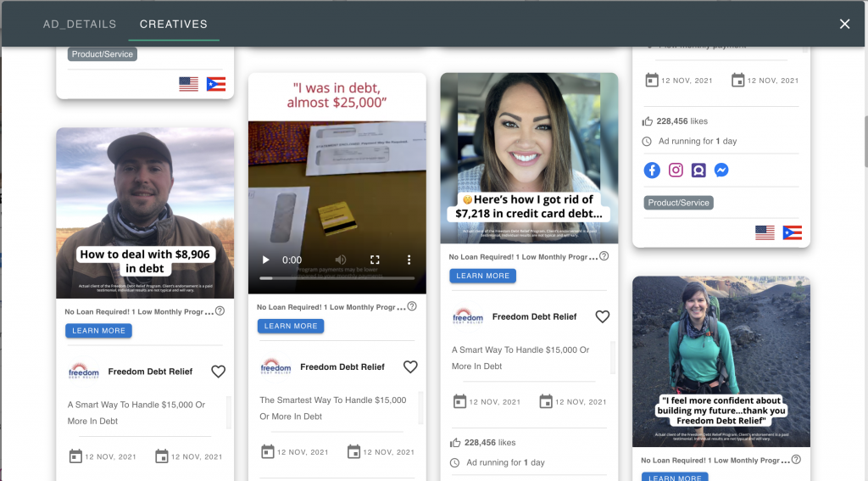Click the US flag in the top-right card
The image size is (868, 481).
point(765,232)
